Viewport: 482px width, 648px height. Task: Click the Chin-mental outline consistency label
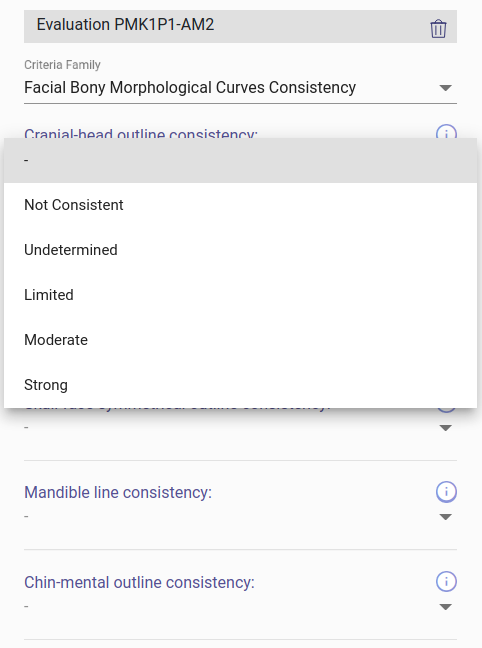point(139,582)
